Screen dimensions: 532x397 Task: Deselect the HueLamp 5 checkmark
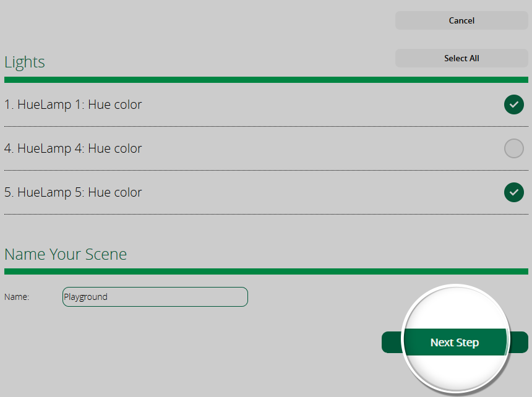(513, 192)
